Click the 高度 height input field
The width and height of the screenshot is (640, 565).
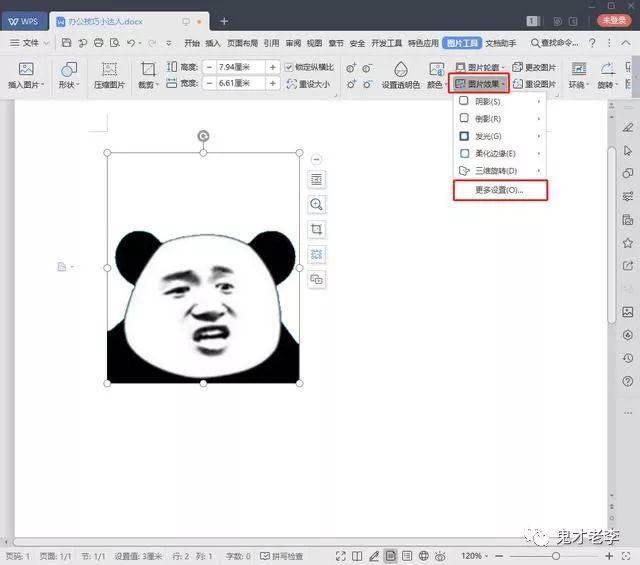click(x=235, y=67)
